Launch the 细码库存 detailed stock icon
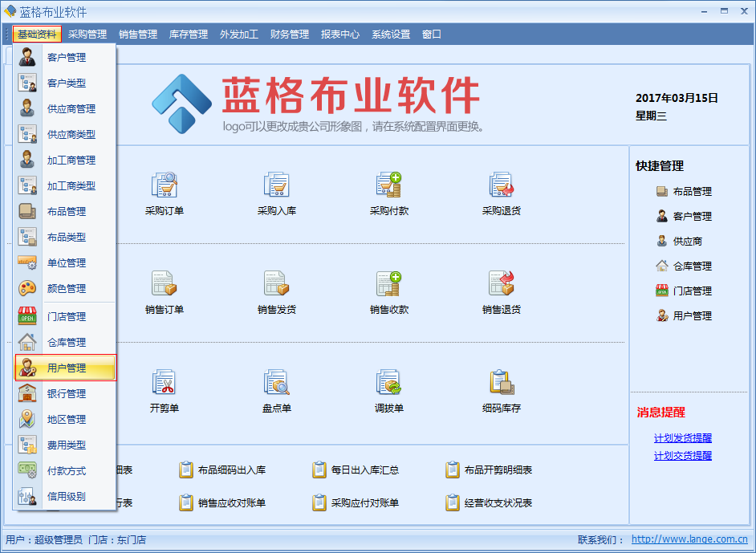Image resolution: width=756 pixels, height=553 pixels. pos(502,384)
